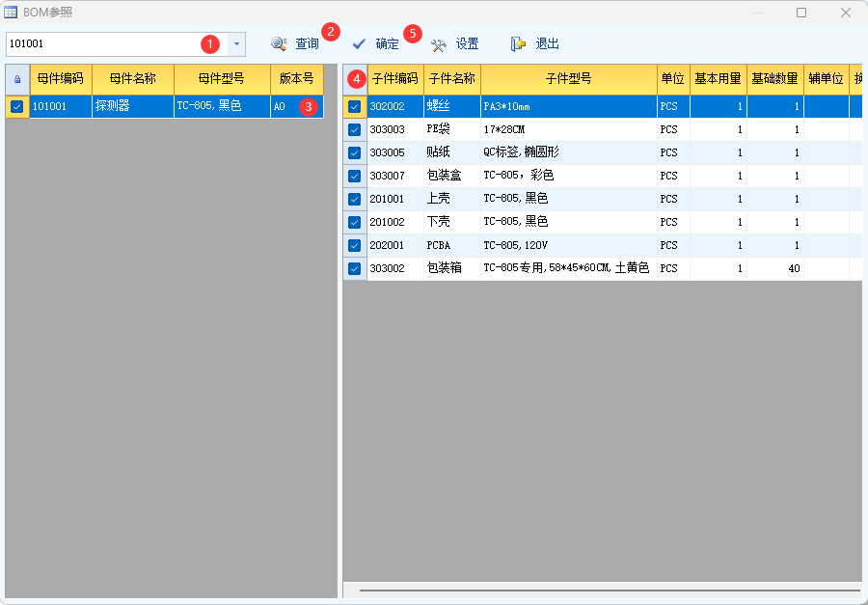
Task: Click the 子件名称 column header
Action: coord(452,79)
